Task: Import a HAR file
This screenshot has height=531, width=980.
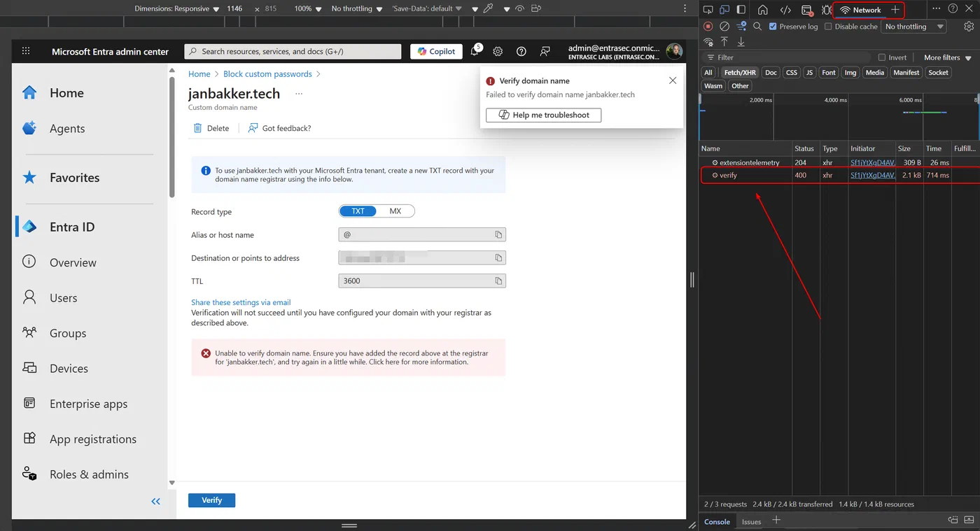Action: [724, 43]
